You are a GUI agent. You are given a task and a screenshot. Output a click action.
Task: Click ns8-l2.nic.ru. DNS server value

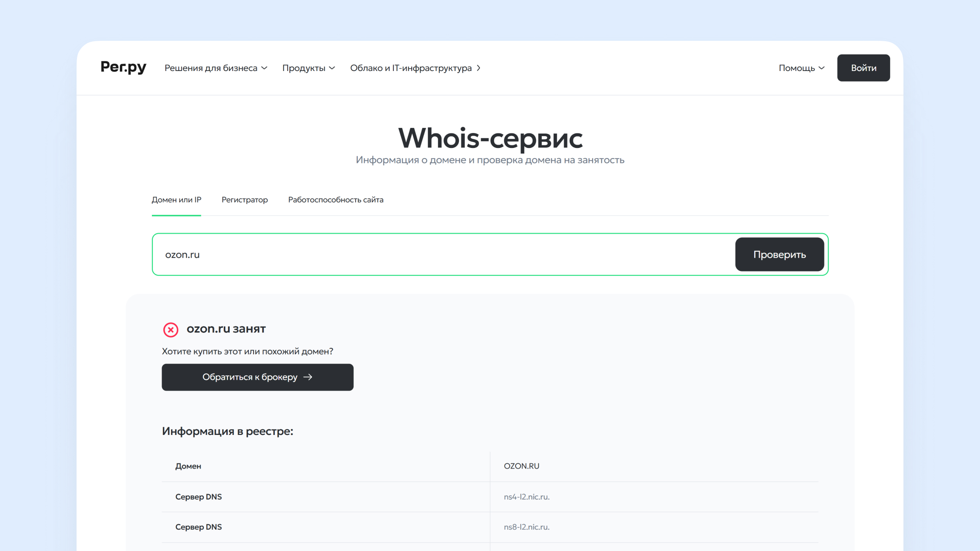[x=527, y=527]
